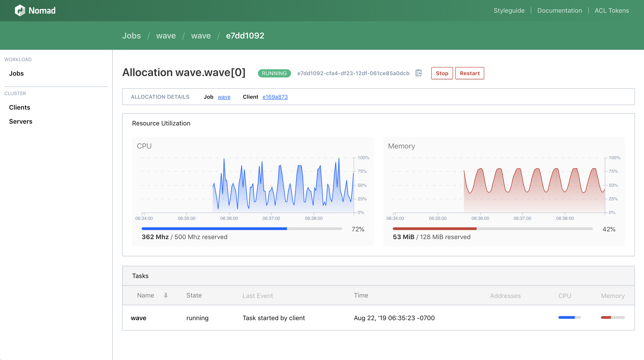Image resolution: width=644 pixels, height=360 pixels.
Task: Sort tasks by State column header
Action: [194, 295]
